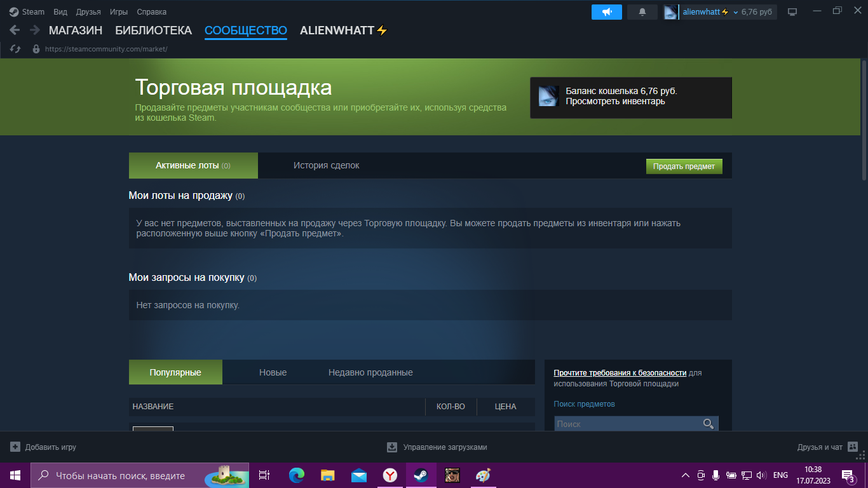Open the megaphone announcements button
Screen dimensions: 868x488
607,12
